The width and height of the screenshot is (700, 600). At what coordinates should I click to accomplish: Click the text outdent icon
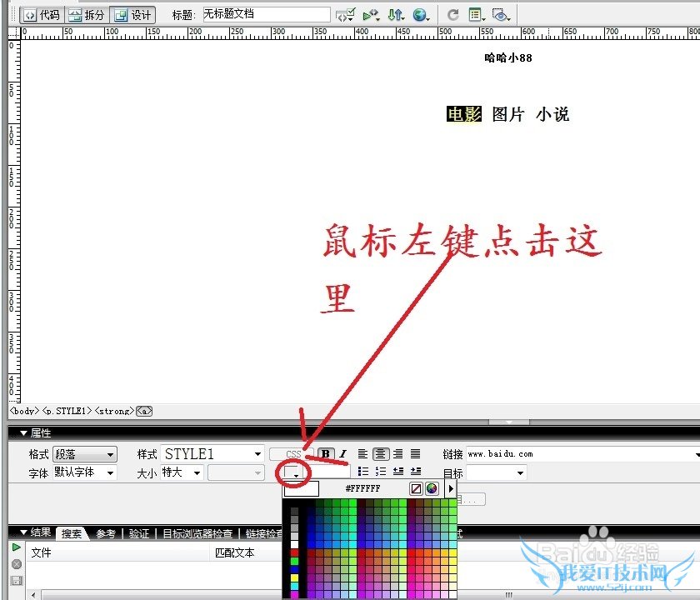[x=398, y=471]
